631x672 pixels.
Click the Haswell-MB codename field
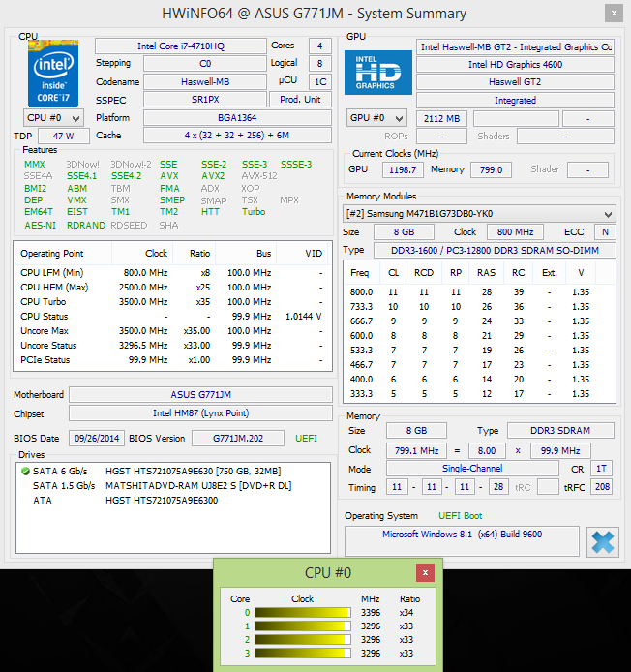(x=205, y=82)
